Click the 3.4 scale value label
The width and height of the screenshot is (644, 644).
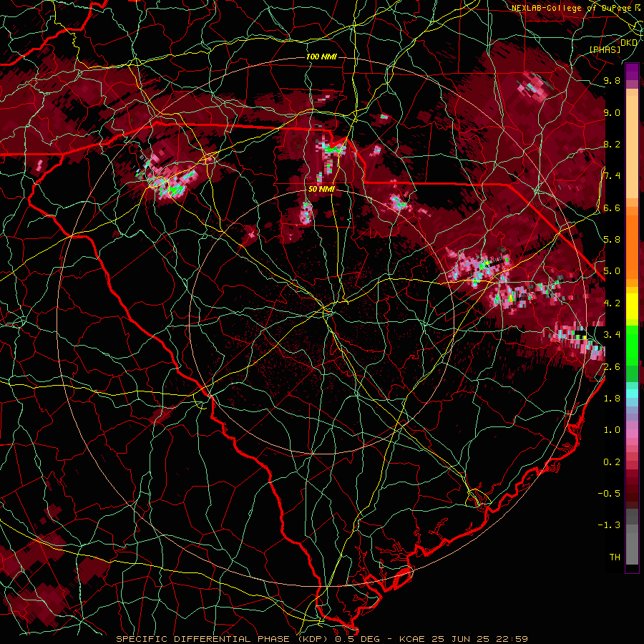pyautogui.click(x=612, y=334)
